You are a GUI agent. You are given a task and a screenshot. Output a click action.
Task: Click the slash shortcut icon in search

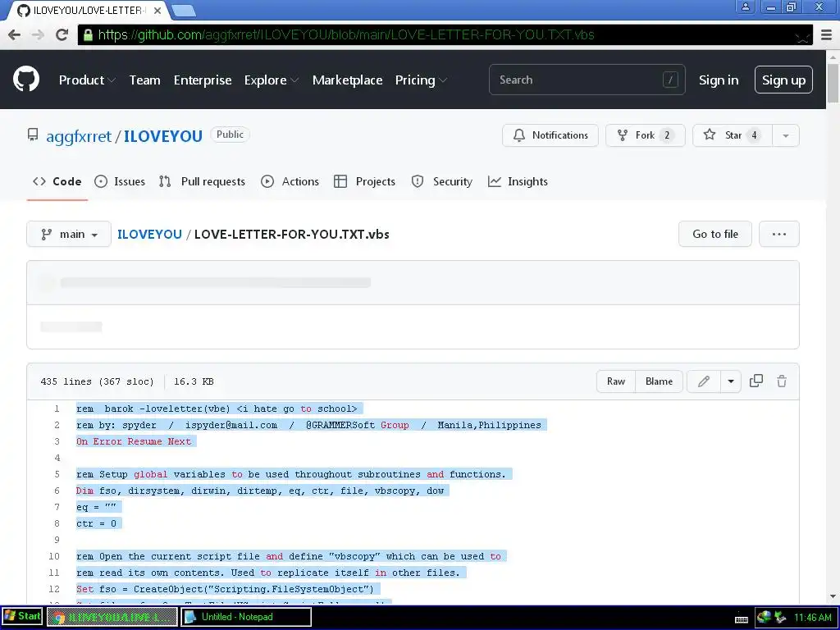coord(670,80)
